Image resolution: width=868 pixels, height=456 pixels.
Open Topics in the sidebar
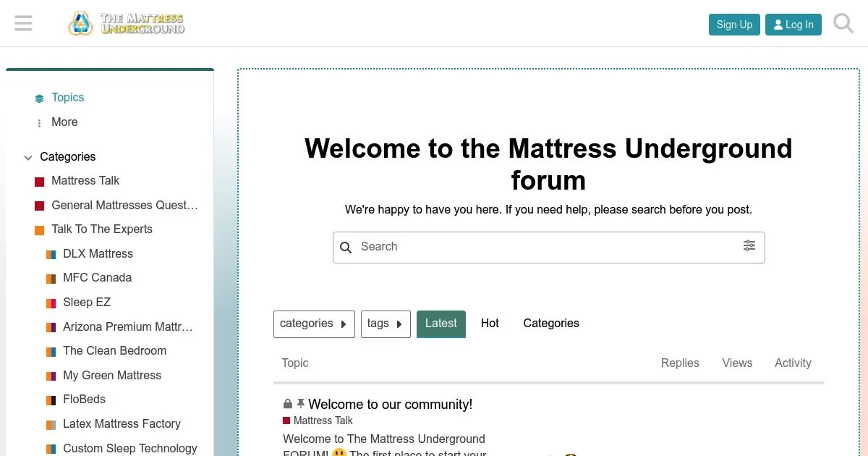[68, 98]
